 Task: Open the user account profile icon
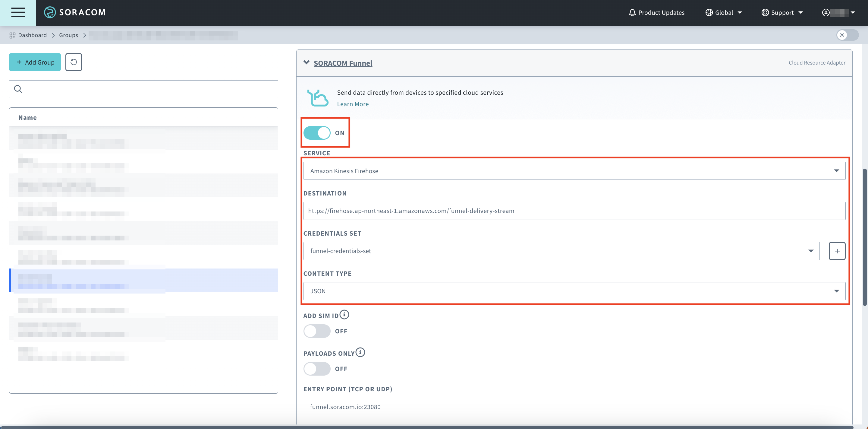coord(826,12)
